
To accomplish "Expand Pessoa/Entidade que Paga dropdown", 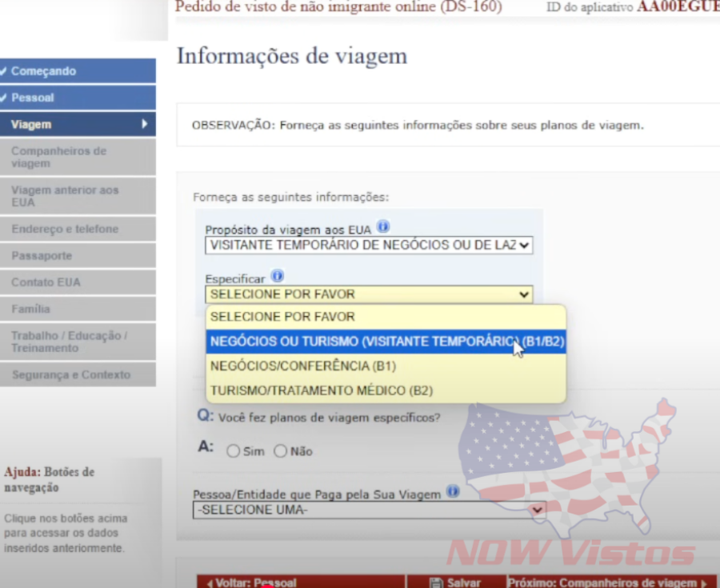I will (538, 510).
